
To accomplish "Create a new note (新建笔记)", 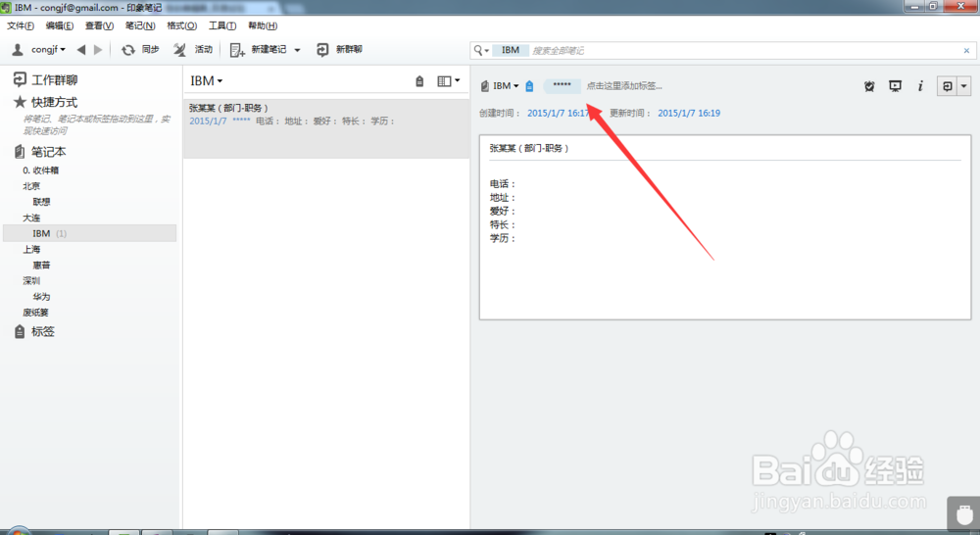I will click(x=258, y=49).
